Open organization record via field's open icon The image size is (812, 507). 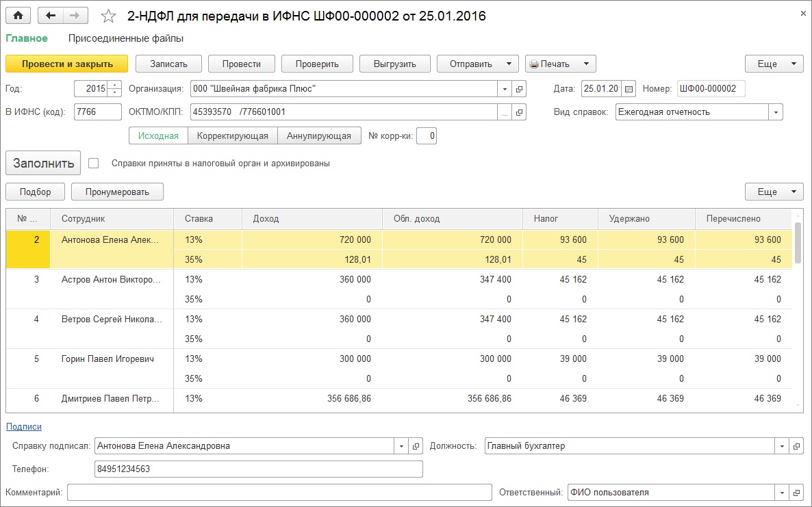(x=519, y=89)
